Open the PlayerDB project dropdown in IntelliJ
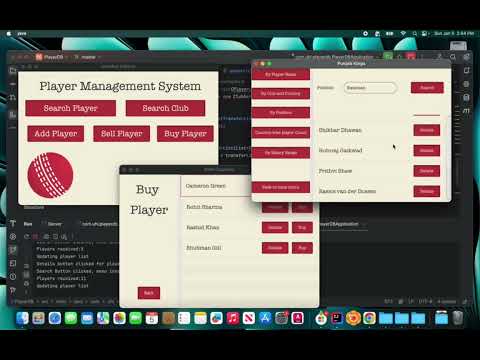480x360 pixels. coord(53,57)
